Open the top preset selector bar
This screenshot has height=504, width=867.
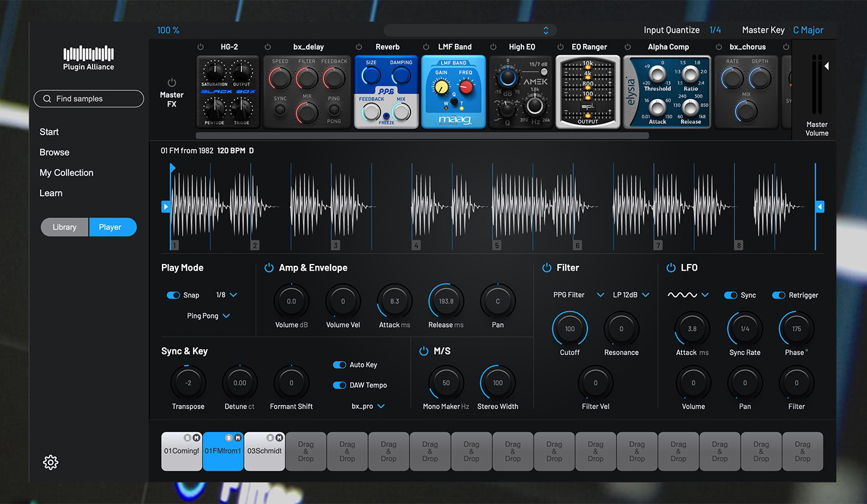coord(470,30)
